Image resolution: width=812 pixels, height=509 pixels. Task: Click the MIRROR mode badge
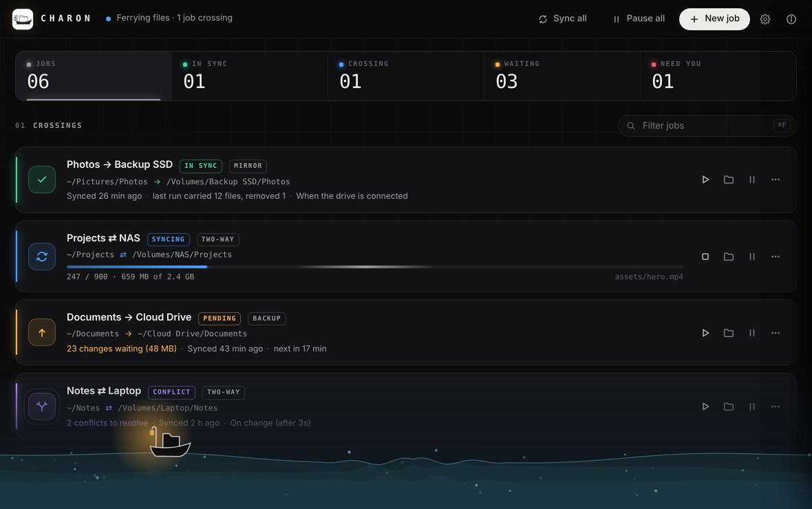248,166
